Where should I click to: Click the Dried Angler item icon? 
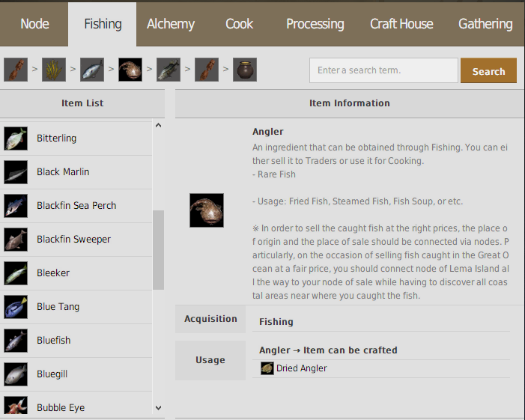click(x=267, y=368)
